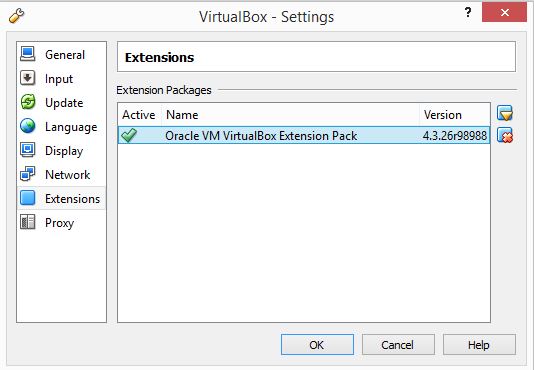Click the green Update arrows icon
534x370 pixels.
(x=28, y=102)
